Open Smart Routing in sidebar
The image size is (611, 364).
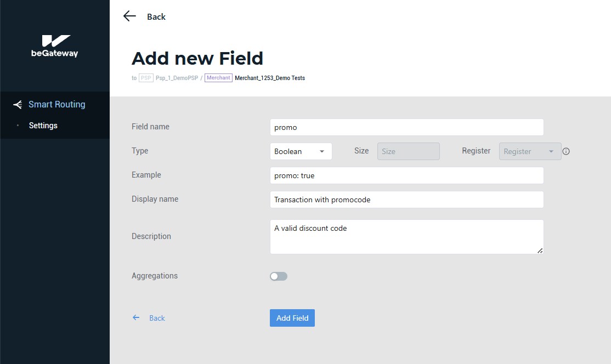(x=56, y=105)
